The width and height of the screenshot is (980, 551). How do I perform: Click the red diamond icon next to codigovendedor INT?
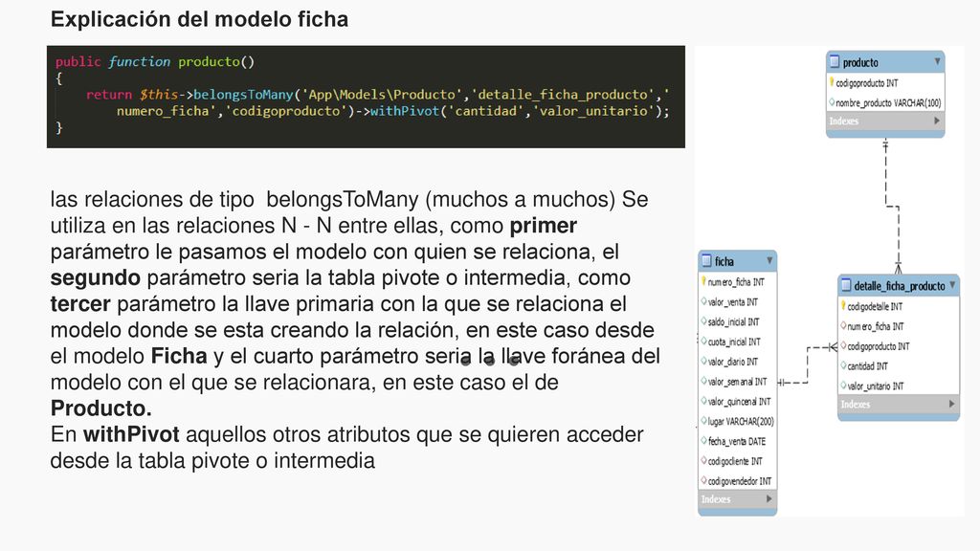coord(703,480)
